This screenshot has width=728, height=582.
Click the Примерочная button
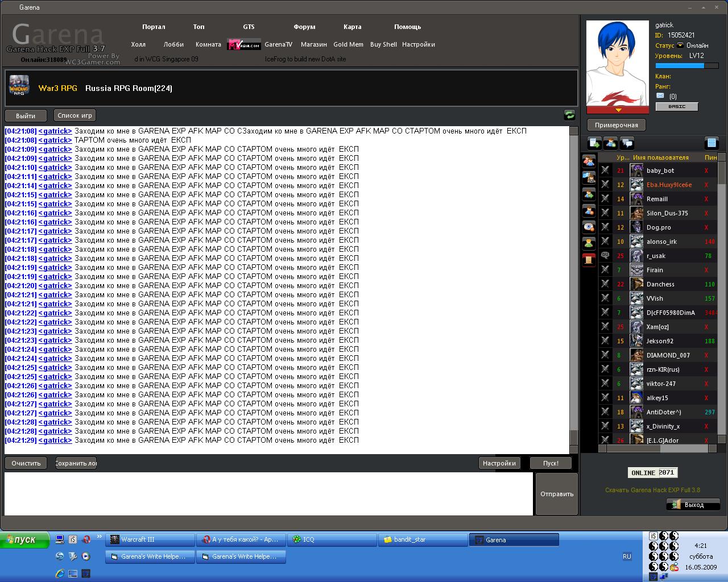pyautogui.click(x=617, y=125)
